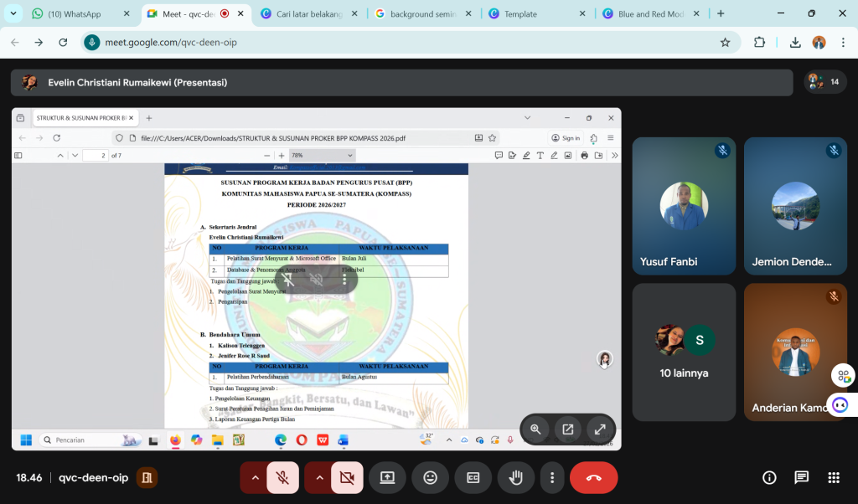Unmute the microphone
The width and height of the screenshot is (858, 504).
point(283,477)
